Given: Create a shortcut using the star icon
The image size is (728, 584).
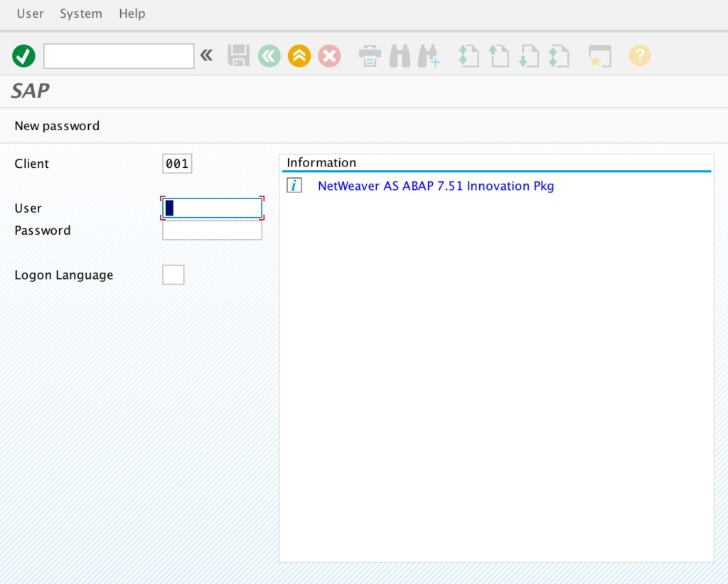Looking at the screenshot, I should click(x=599, y=55).
